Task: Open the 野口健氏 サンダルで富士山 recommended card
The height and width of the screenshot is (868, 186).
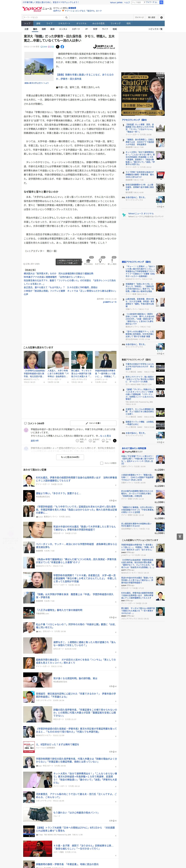Action: click(x=82, y=367)
